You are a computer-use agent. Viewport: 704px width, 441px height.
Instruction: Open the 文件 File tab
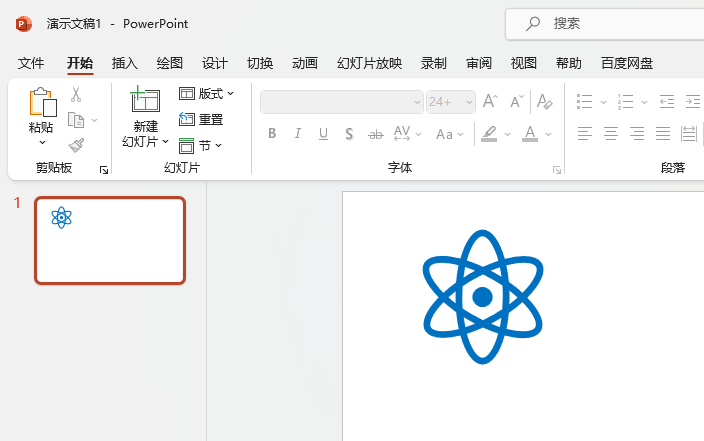(31, 63)
